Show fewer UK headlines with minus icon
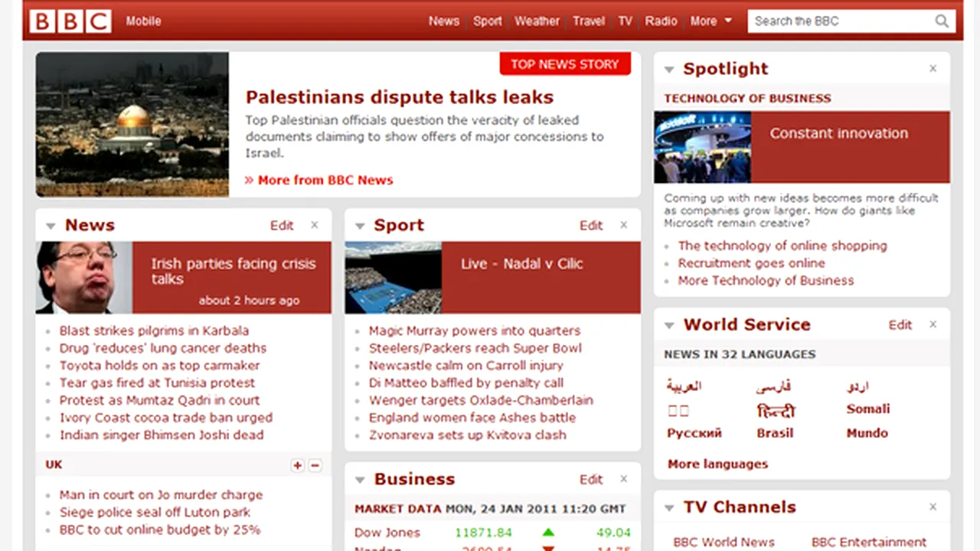The image size is (980, 551). click(315, 465)
